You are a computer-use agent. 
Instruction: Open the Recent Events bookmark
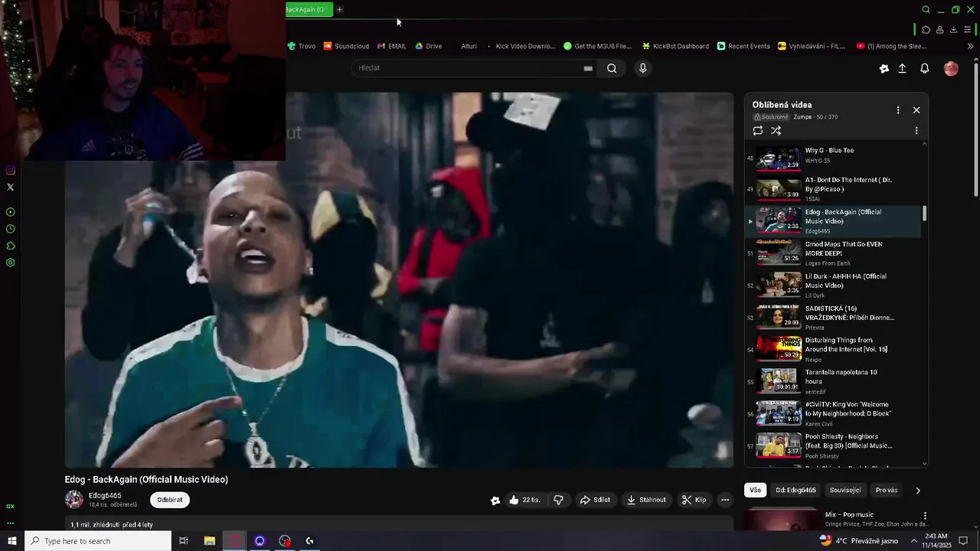click(743, 46)
